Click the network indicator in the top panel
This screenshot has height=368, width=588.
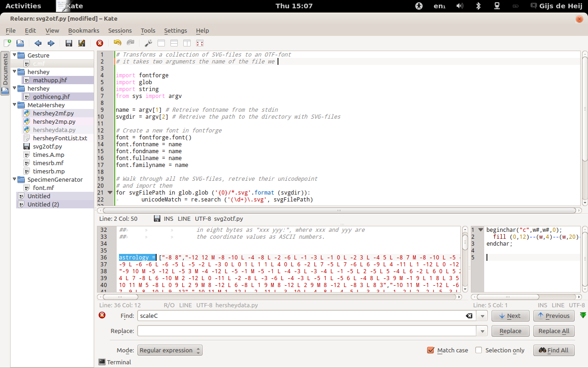pyautogui.click(x=497, y=6)
